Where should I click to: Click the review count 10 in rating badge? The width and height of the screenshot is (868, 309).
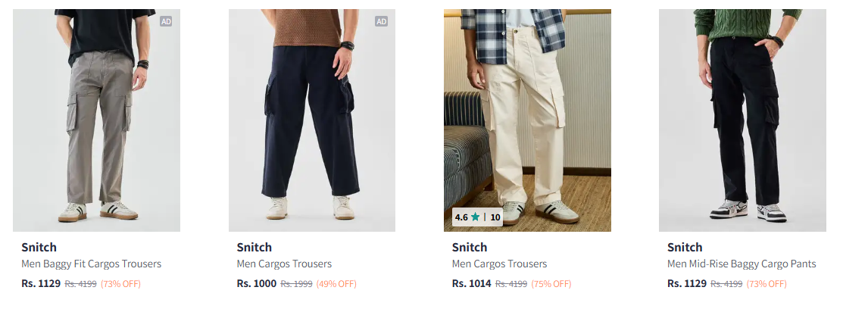(495, 217)
